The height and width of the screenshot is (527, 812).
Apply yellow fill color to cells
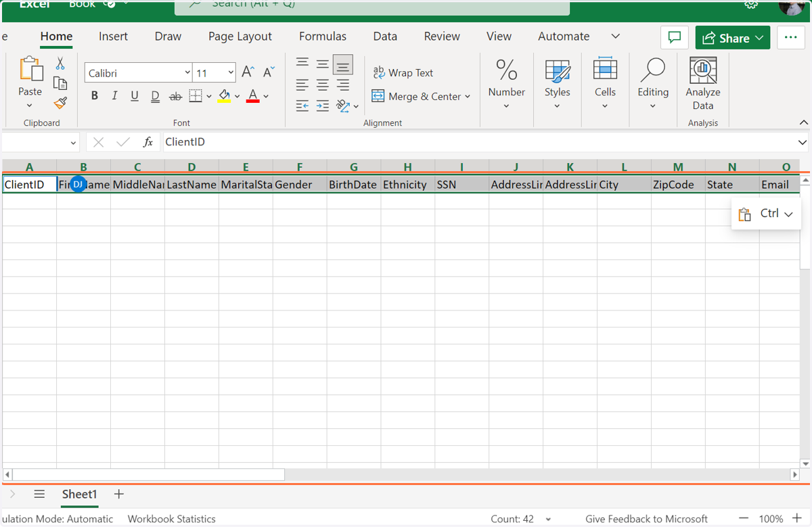(225, 96)
